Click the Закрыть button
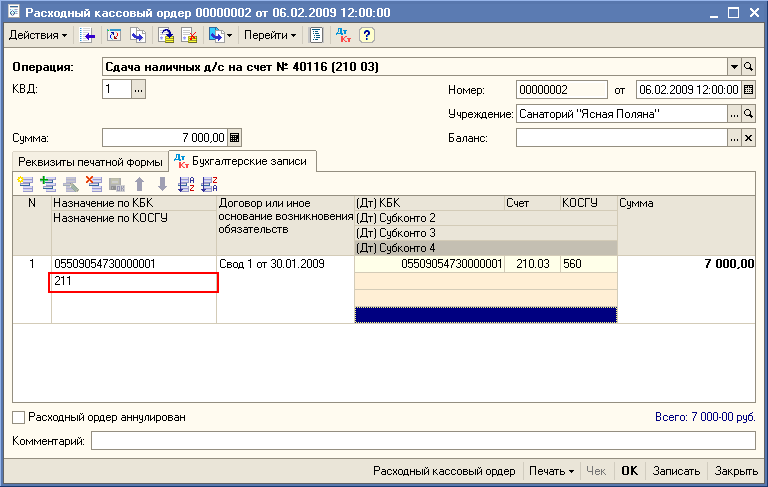This screenshot has height=487, width=768. [736, 471]
